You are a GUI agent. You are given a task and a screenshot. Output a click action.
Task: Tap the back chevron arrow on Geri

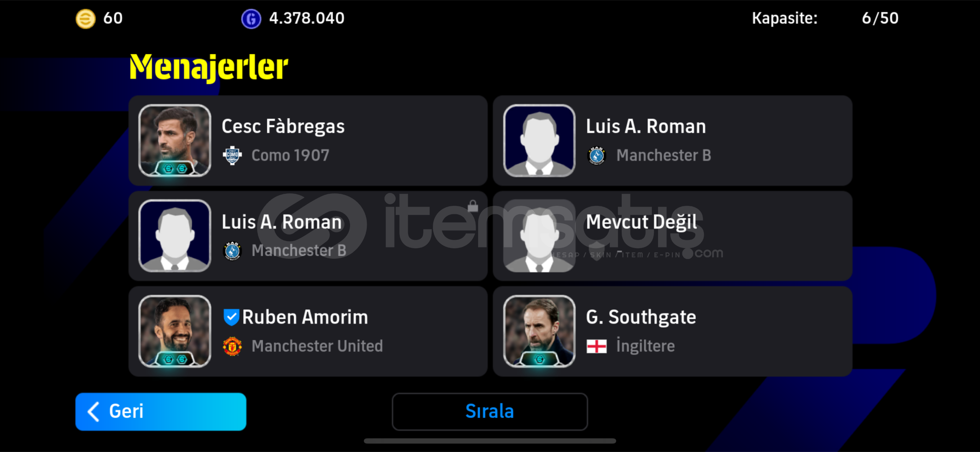(93, 412)
